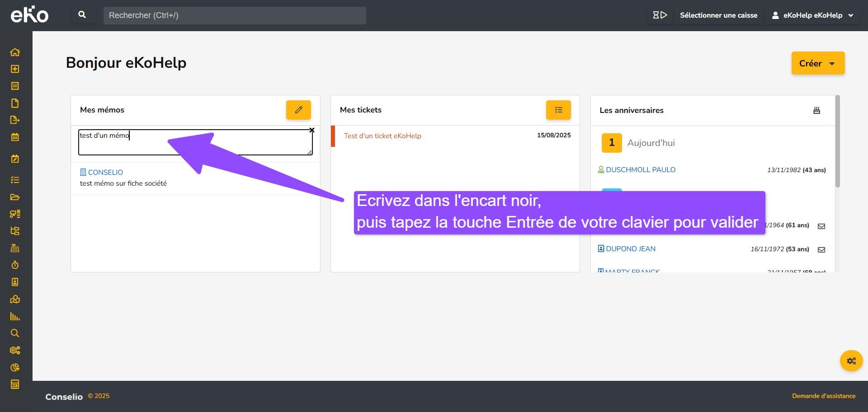Click the home icon in the sidebar
The height and width of the screenshot is (412, 868).
pyautogui.click(x=15, y=52)
